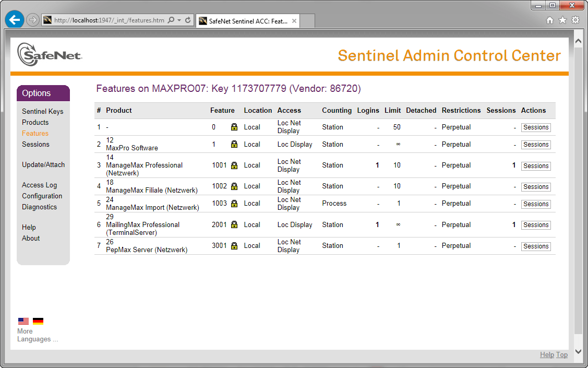Click Sessions button for ManageMax Professional
Image resolution: width=588 pixels, height=368 pixels.
(536, 166)
